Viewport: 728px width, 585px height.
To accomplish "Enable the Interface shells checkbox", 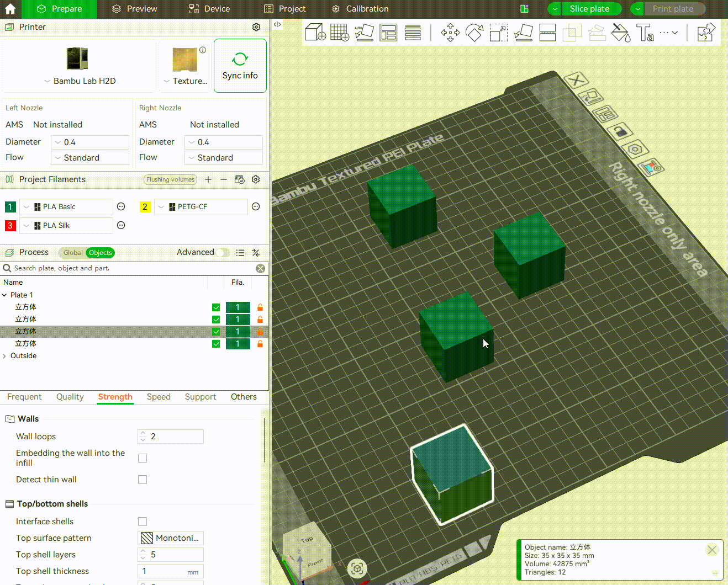I will point(143,522).
